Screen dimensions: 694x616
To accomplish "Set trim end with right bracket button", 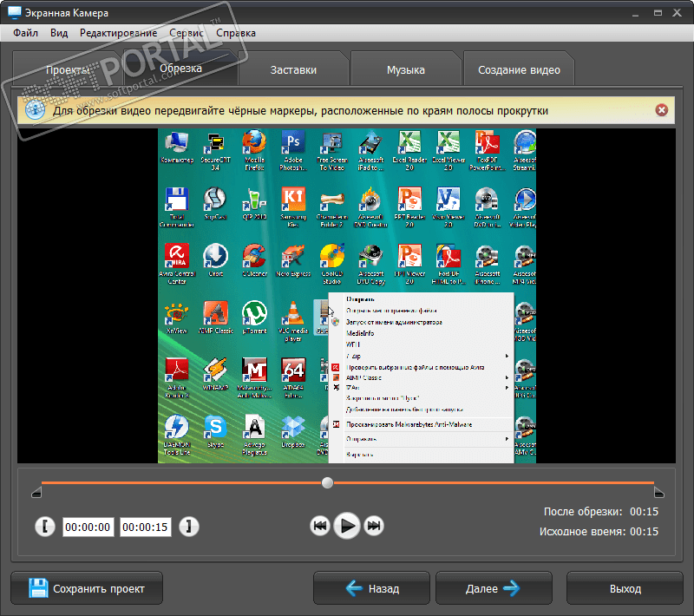I will pos(189,527).
